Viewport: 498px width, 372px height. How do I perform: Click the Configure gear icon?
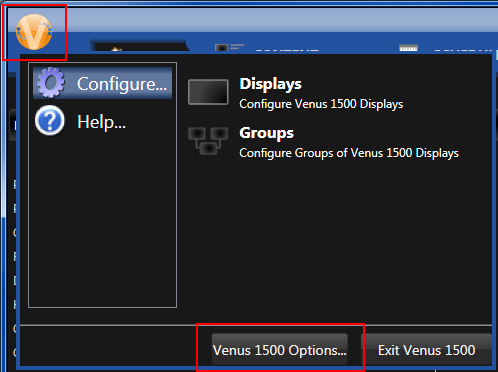(51, 83)
